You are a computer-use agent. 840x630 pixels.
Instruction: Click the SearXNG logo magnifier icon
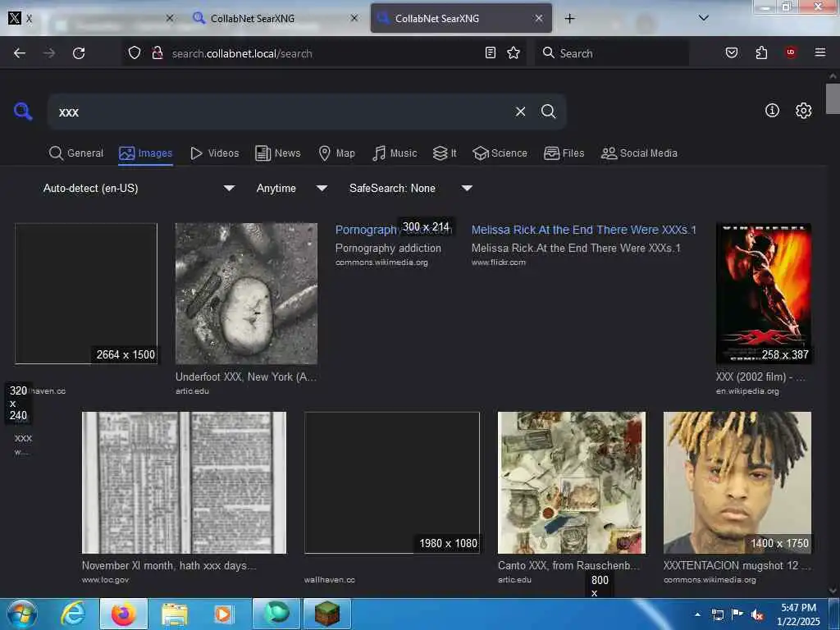tap(23, 112)
